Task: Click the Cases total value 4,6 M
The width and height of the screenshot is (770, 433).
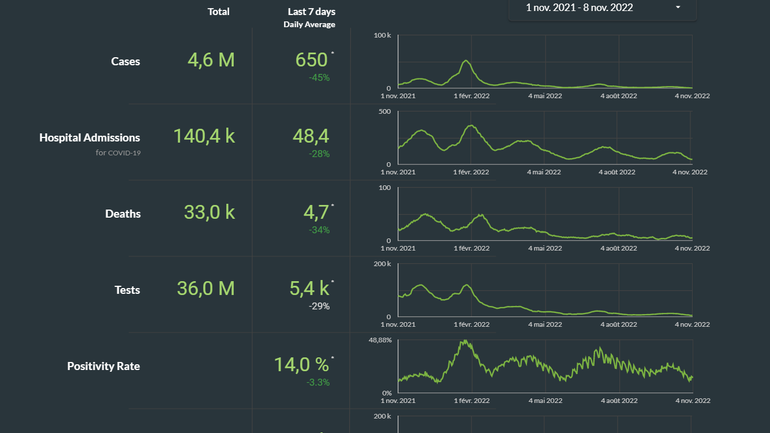Action: [211, 60]
